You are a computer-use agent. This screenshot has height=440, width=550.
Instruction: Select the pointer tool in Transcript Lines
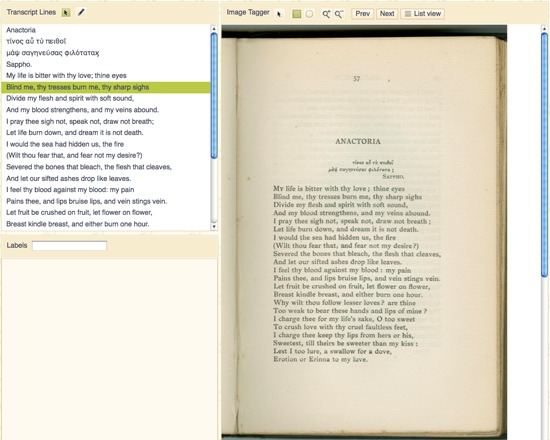pos(66,13)
